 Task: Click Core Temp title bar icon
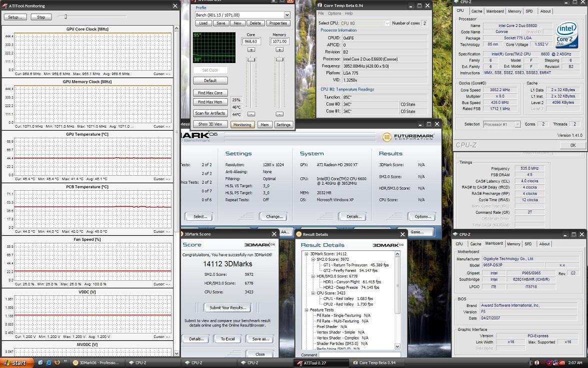(319, 6)
